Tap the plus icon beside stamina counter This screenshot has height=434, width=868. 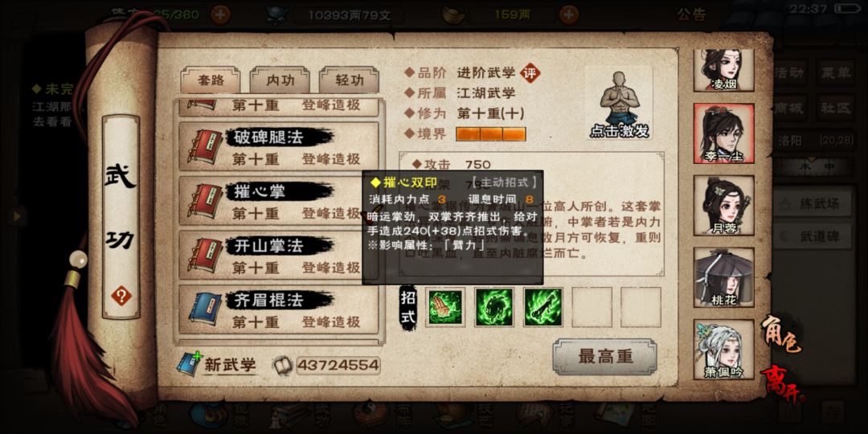pyautogui.click(x=220, y=14)
